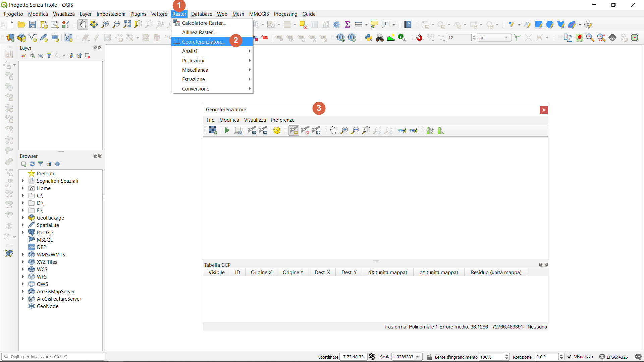
Task: Increase the Rotazione spinner value
Action: (561, 355)
